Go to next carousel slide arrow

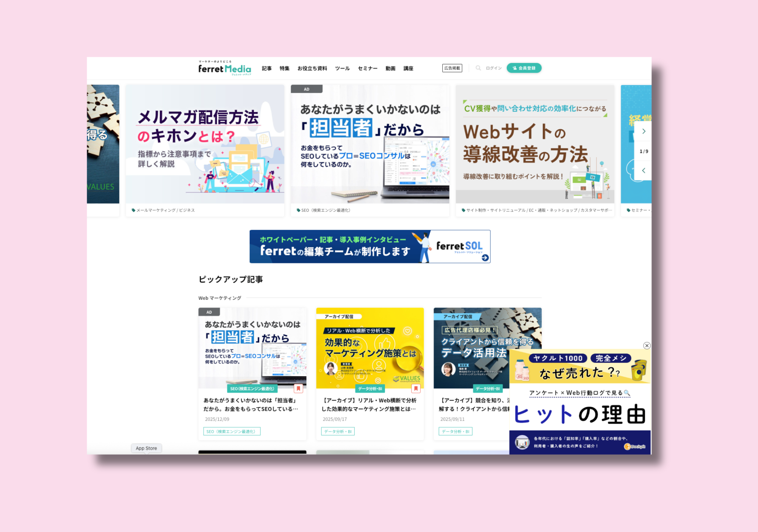pyautogui.click(x=644, y=131)
